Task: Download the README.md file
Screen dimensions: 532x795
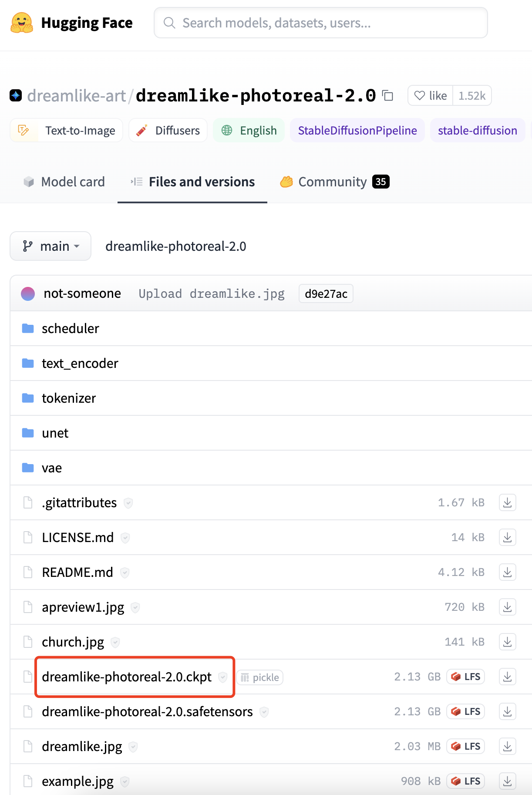Action: (x=507, y=572)
